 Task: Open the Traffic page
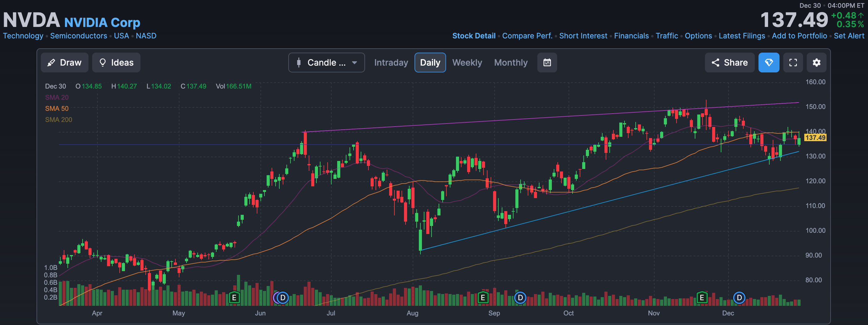(x=667, y=36)
